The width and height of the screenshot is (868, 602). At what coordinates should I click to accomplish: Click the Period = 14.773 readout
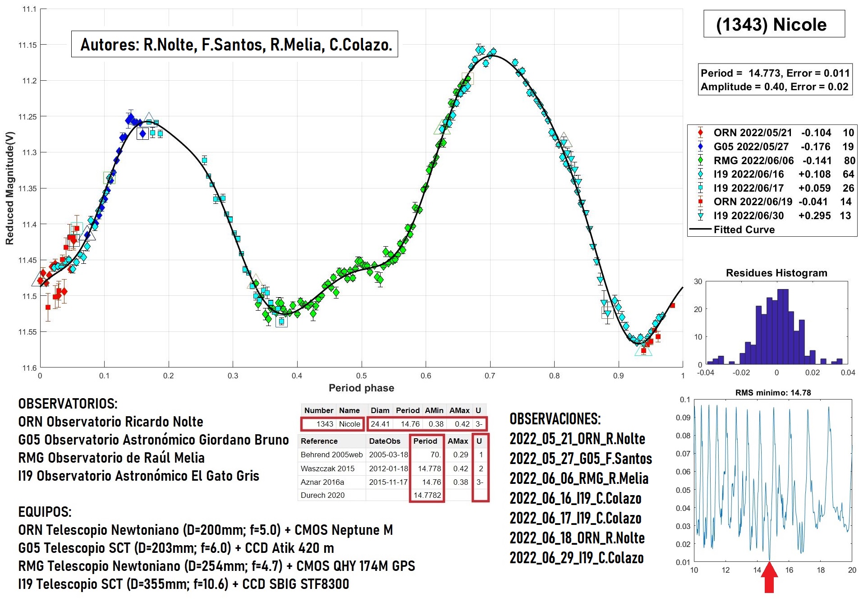pyautogui.click(x=775, y=73)
